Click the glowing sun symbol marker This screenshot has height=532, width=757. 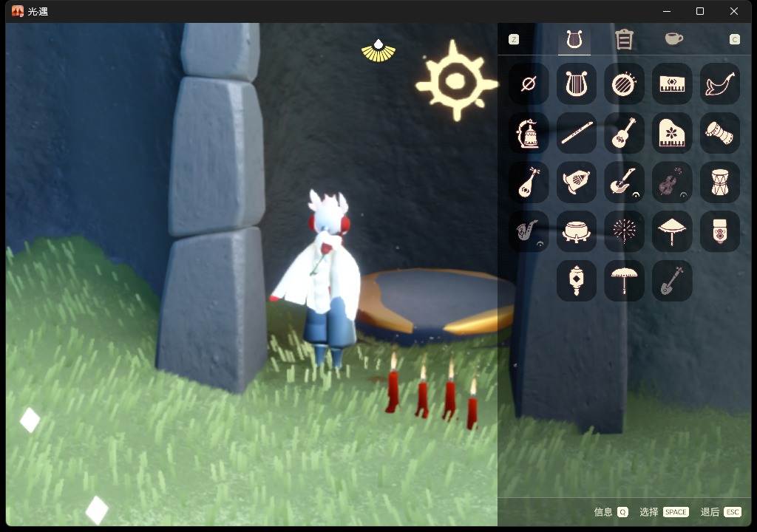[x=455, y=81]
